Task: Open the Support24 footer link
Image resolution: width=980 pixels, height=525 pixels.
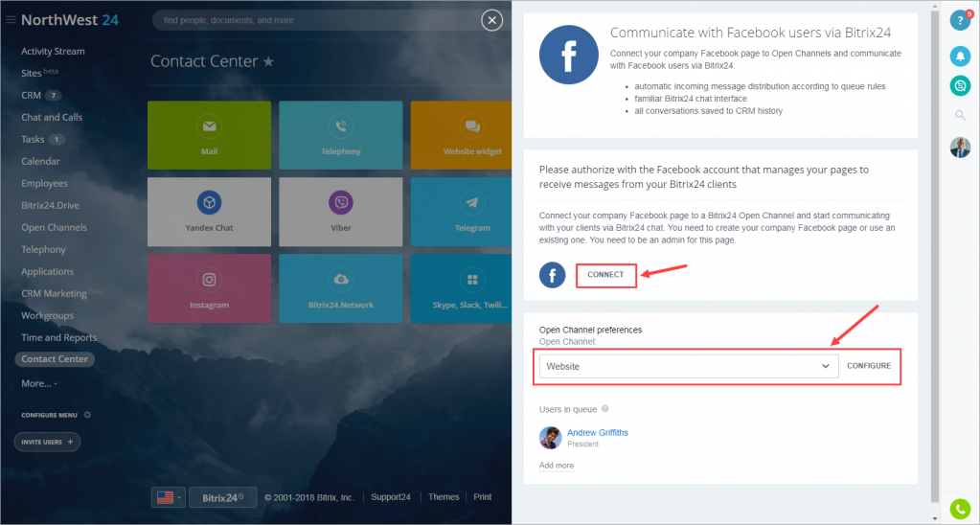Action: [391, 497]
